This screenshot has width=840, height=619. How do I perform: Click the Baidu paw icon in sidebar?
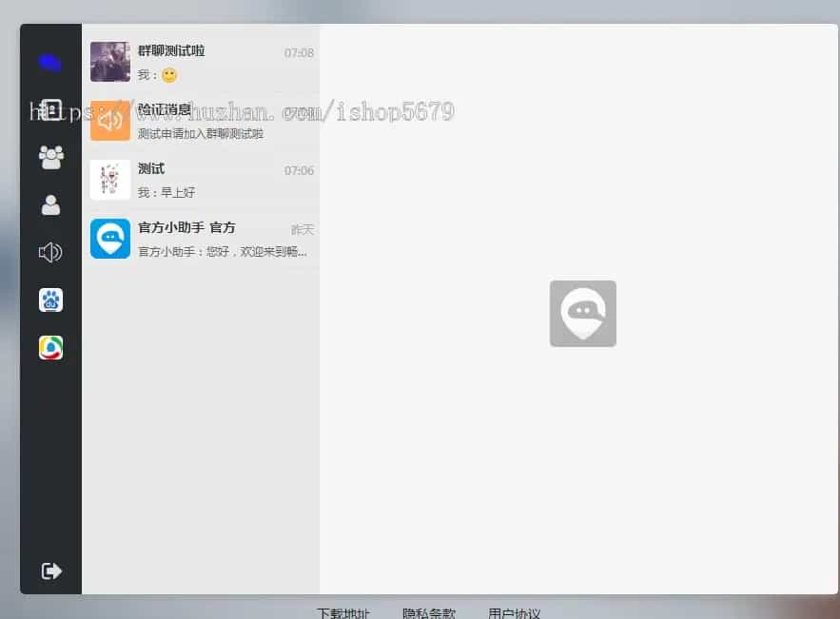(x=49, y=300)
